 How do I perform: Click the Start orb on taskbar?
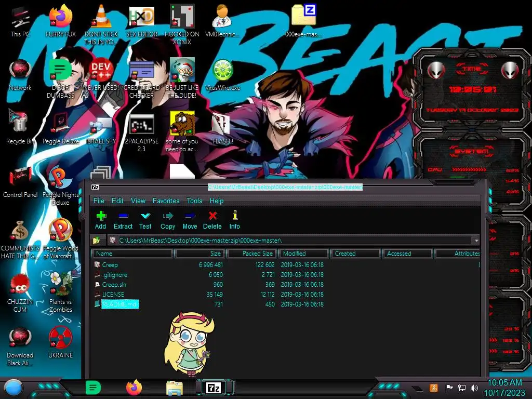tap(14, 388)
